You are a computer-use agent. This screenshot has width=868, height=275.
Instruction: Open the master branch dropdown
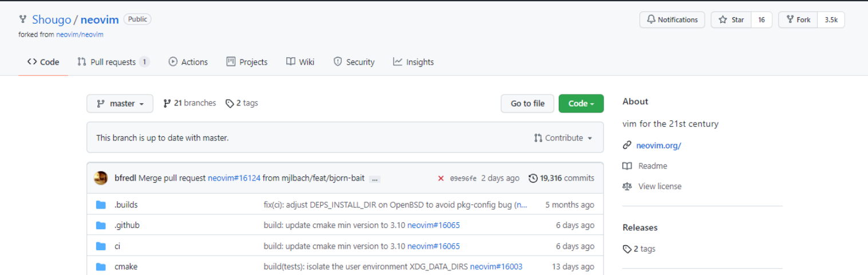pos(120,104)
